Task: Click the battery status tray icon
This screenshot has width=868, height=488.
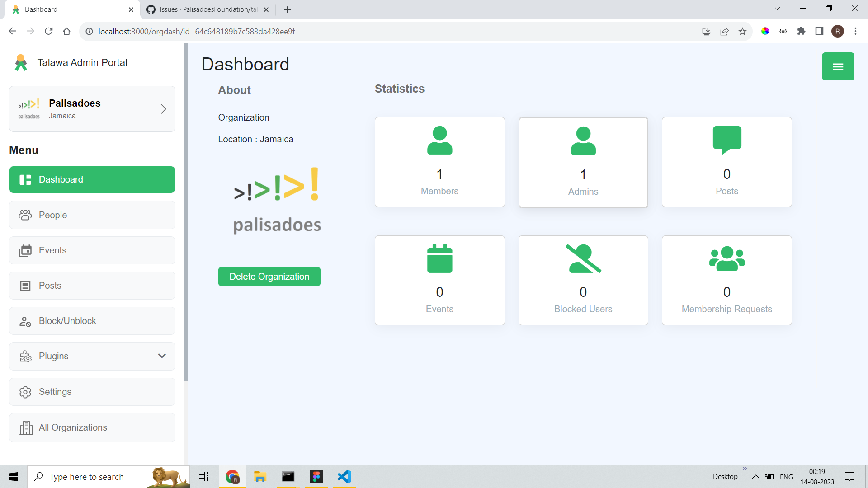Action: click(x=769, y=477)
